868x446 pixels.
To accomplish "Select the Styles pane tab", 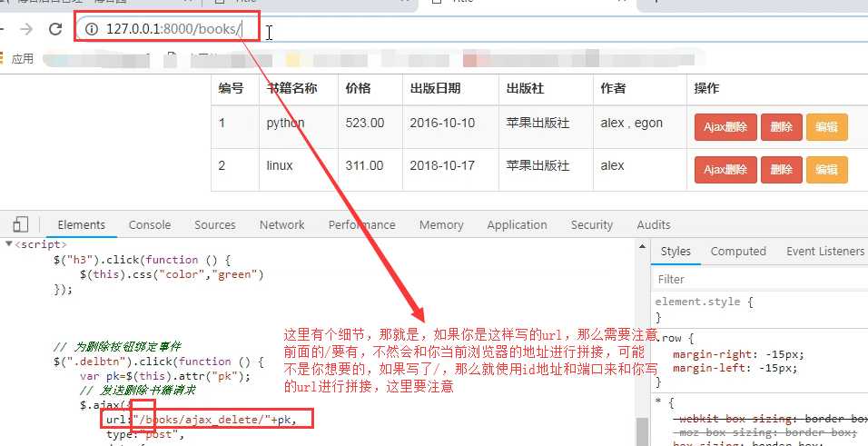I will pos(676,252).
